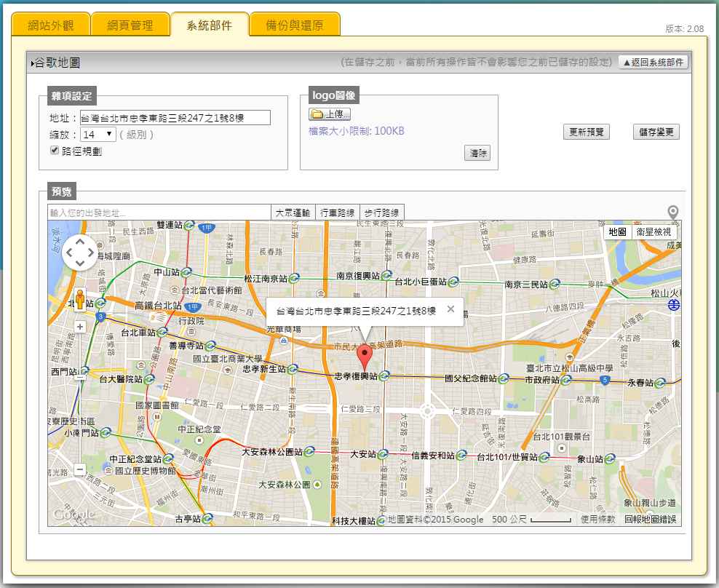Click the Street View pegman icon
The image size is (719, 588).
(x=80, y=298)
